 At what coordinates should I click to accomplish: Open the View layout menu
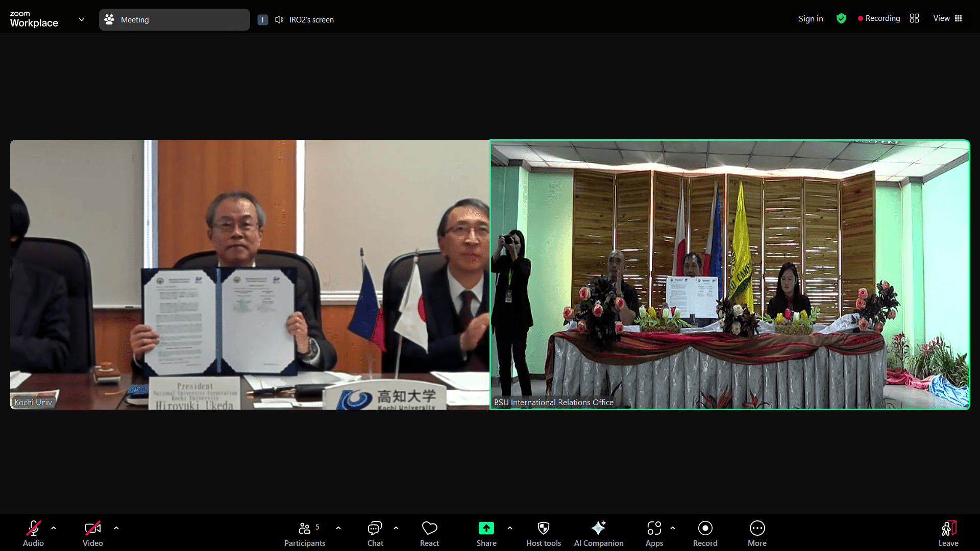tap(947, 18)
